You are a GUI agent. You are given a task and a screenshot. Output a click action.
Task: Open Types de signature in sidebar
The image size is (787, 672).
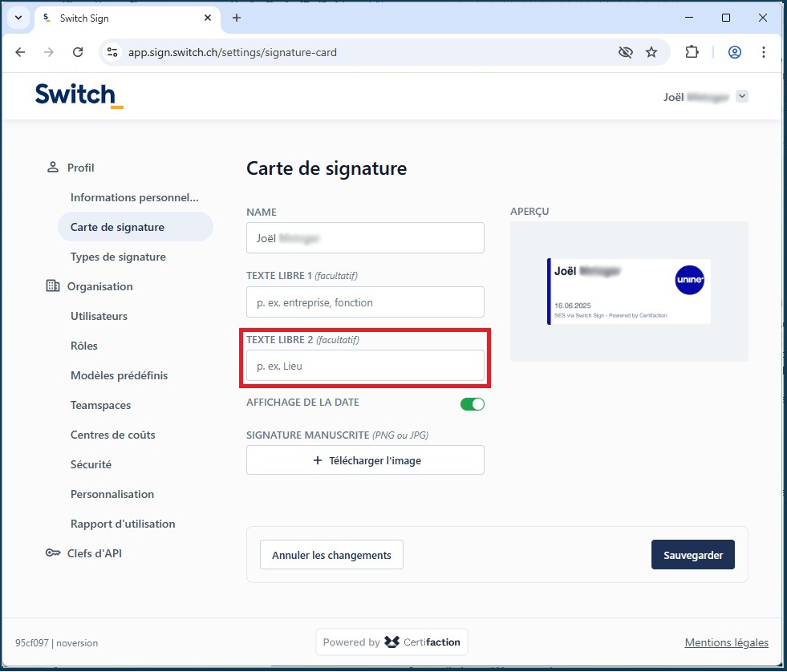118,257
